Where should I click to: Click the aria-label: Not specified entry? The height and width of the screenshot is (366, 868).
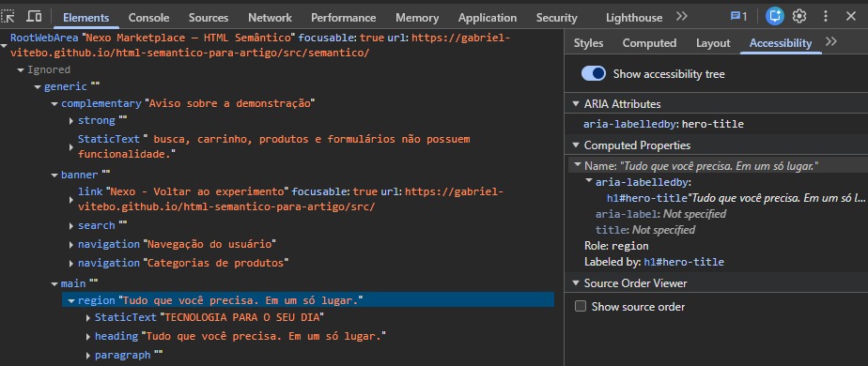(660, 214)
